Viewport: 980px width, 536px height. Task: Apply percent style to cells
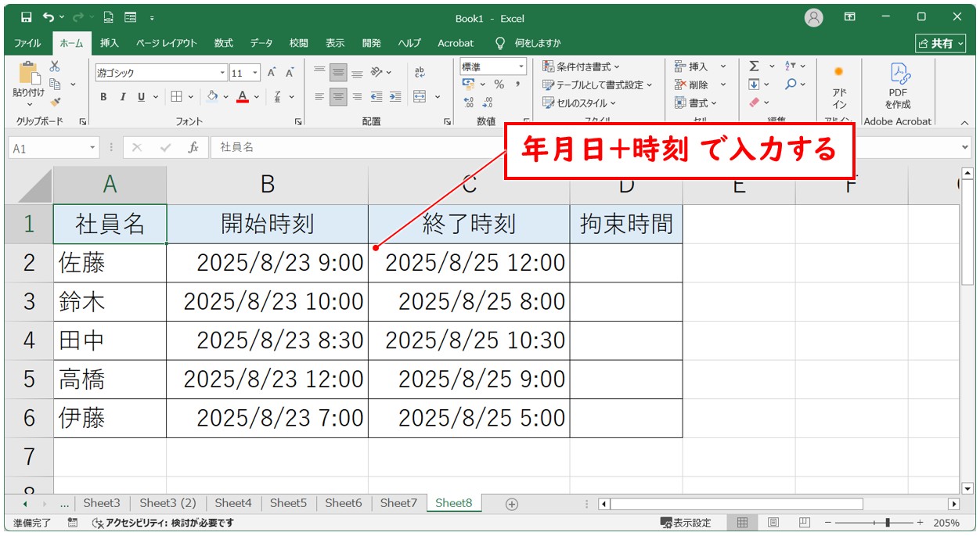[x=499, y=85]
